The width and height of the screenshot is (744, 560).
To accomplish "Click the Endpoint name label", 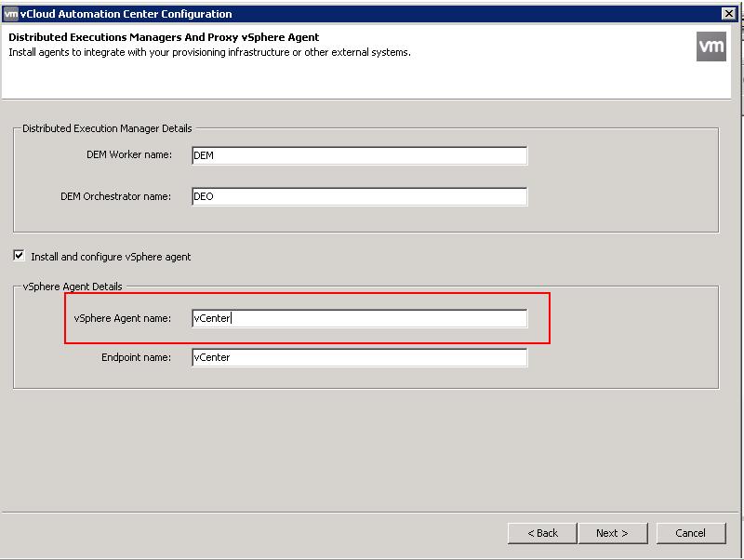I will (136, 357).
